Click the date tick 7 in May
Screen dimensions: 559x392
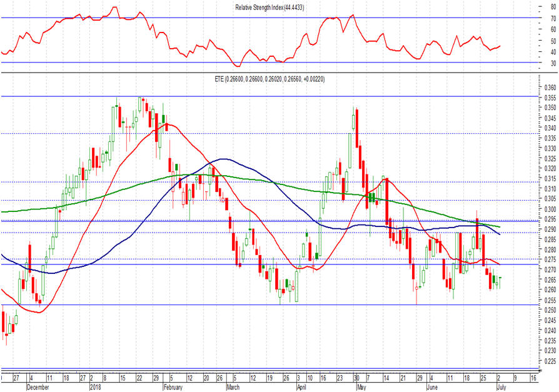click(369, 378)
